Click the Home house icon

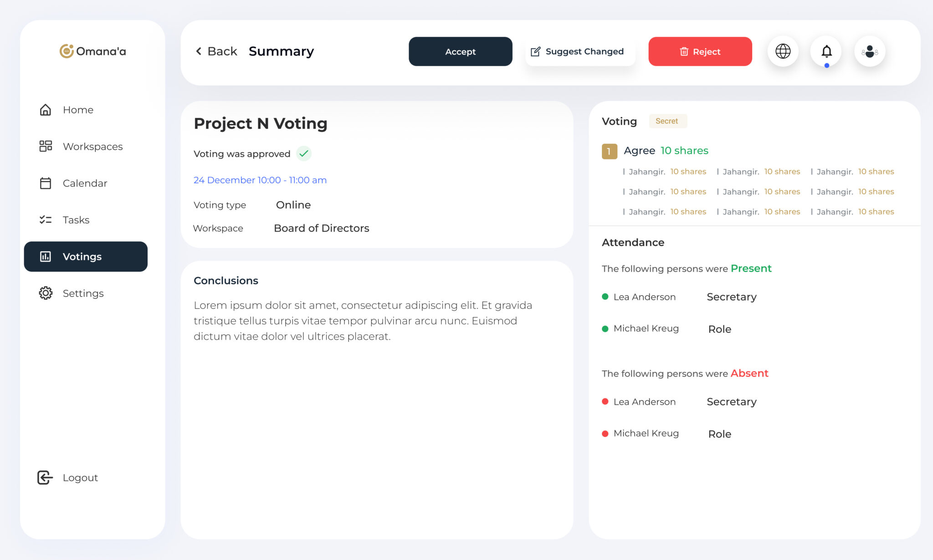(x=46, y=110)
